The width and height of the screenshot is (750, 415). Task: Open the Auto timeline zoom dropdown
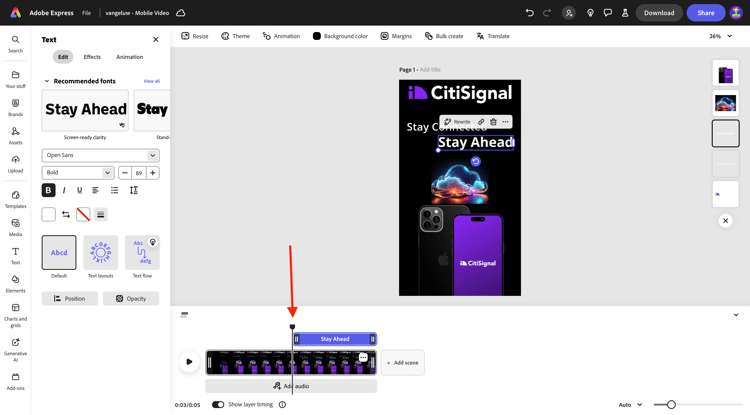pos(630,404)
